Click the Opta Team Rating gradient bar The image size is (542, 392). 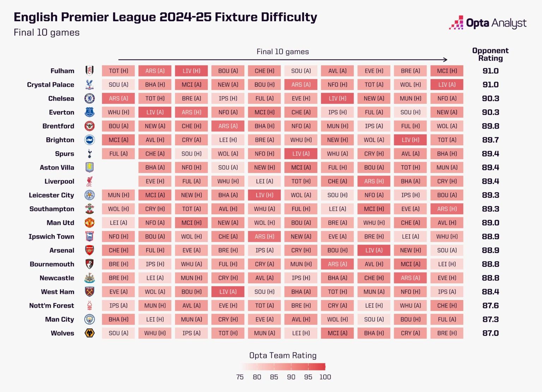283,367
